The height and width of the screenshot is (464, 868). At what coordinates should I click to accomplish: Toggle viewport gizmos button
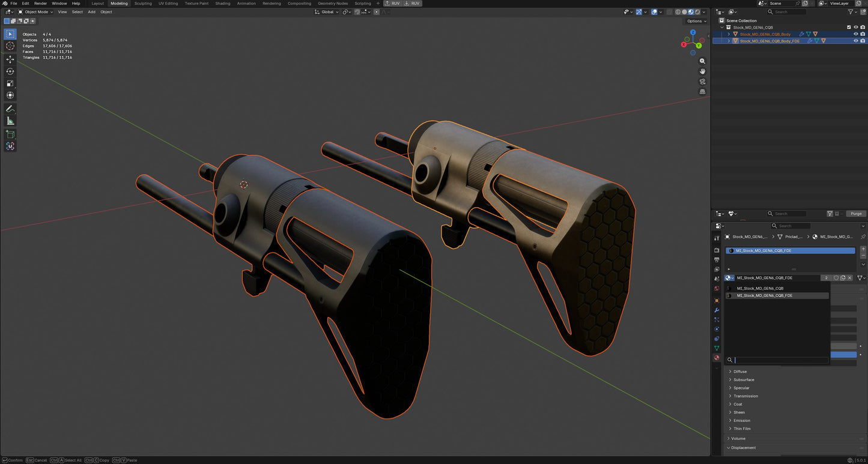tap(639, 12)
